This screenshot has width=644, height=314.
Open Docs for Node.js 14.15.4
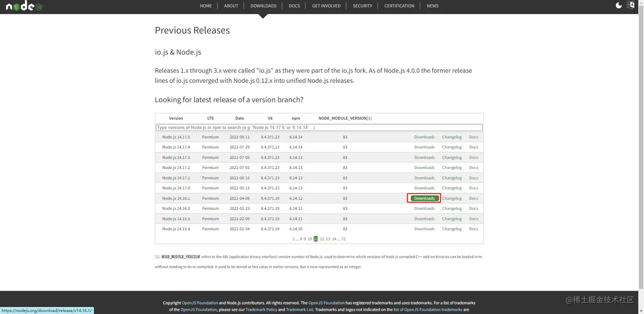pos(474,229)
